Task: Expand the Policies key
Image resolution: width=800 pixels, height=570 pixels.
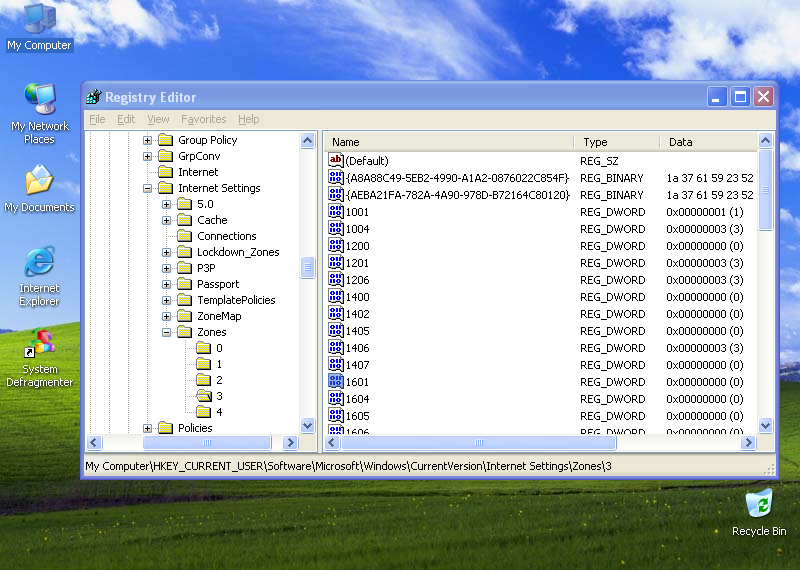Action: (x=147, y=428)
